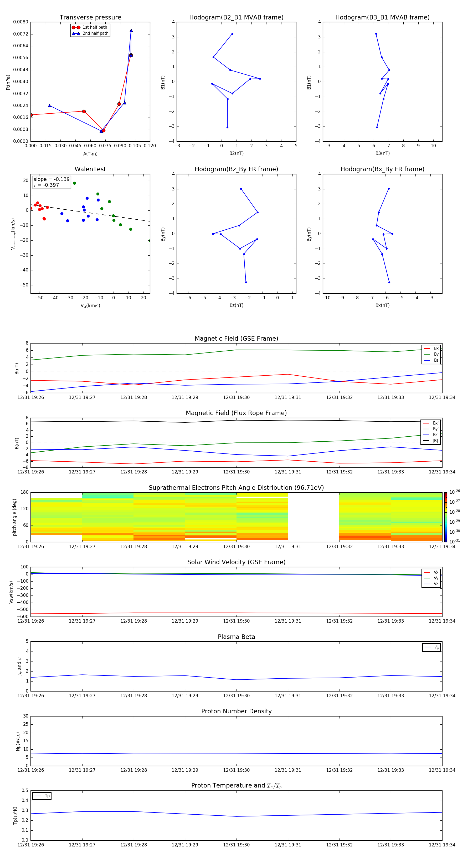Click the "Hodogram(B3_B1 MVAB frame)" title
473x868 pixels.
point(382,18)
